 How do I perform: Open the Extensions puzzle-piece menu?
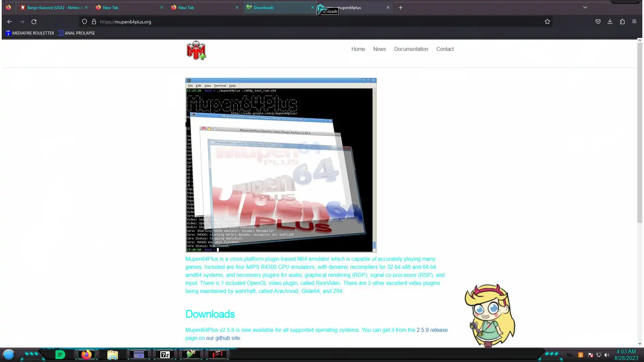[622, 22]
